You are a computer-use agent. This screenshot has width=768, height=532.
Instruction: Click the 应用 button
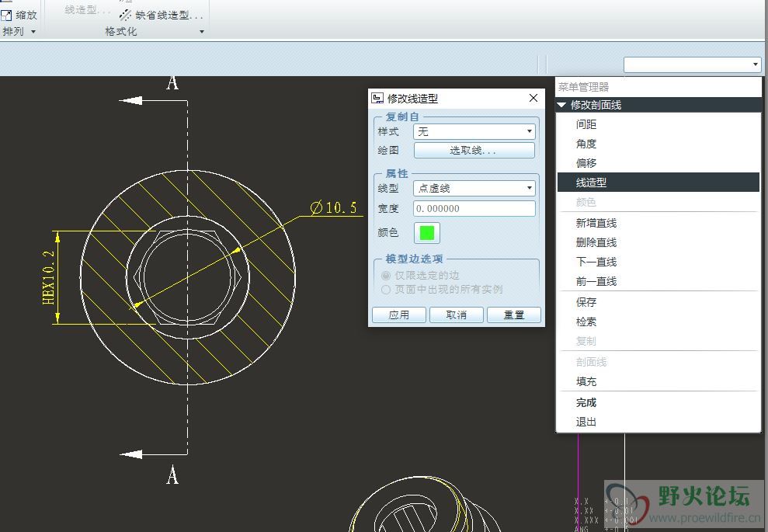point(398,315)
